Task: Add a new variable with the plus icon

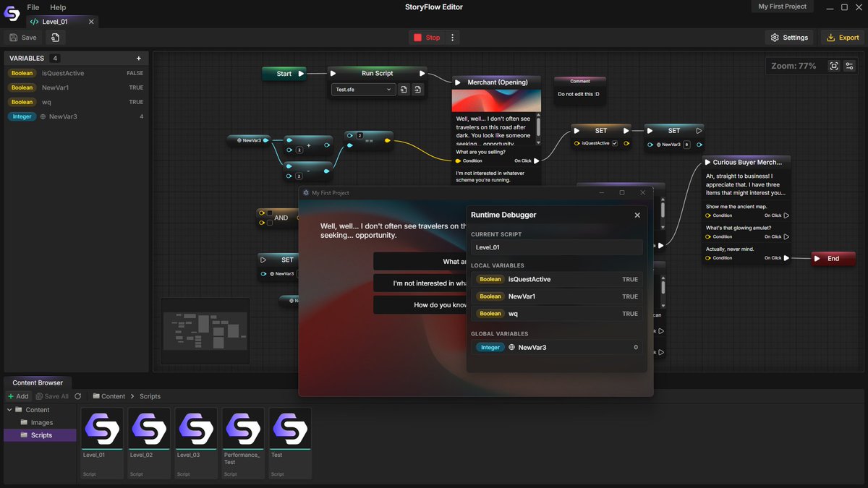Action: click(137, 58)
